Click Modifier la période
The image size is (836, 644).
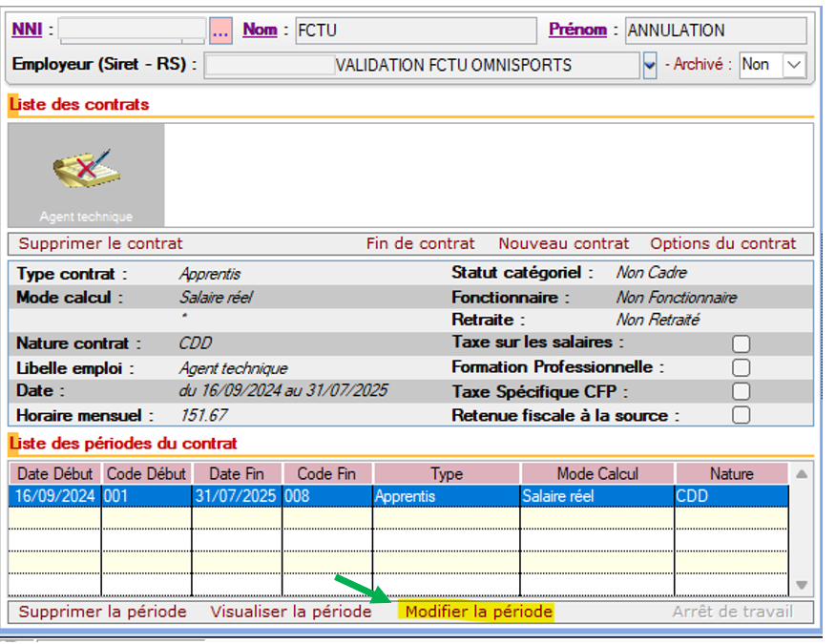point(478,612)
